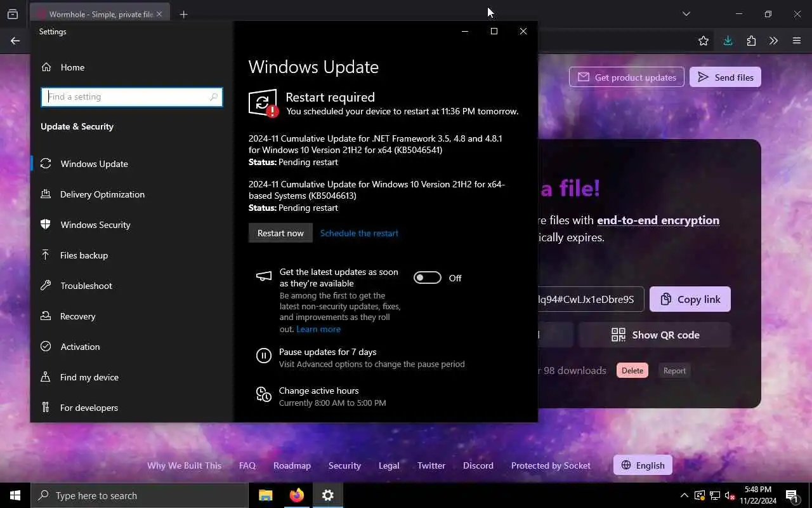Select the Wormhole browser tab
The image size is (812, 508).
98,14
